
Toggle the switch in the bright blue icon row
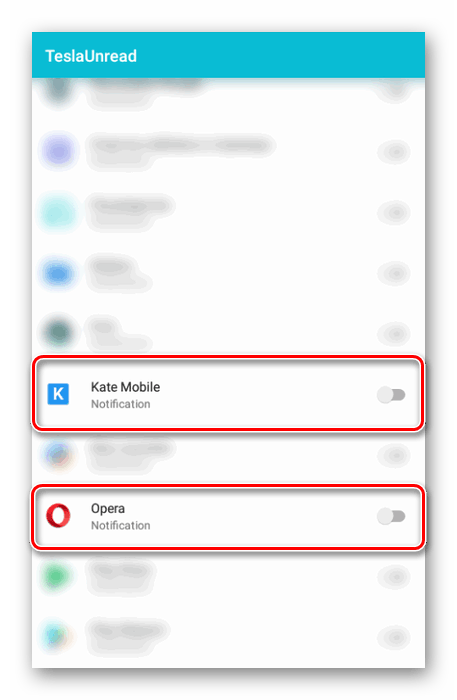(394, 273)
